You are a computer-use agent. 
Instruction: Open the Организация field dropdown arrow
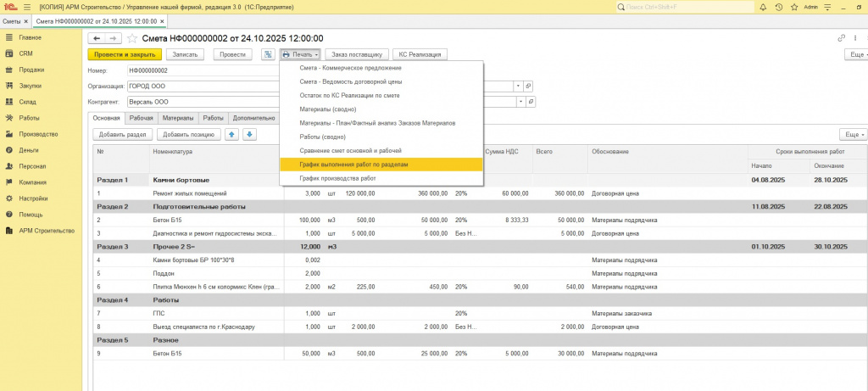(x=517, y=86)
